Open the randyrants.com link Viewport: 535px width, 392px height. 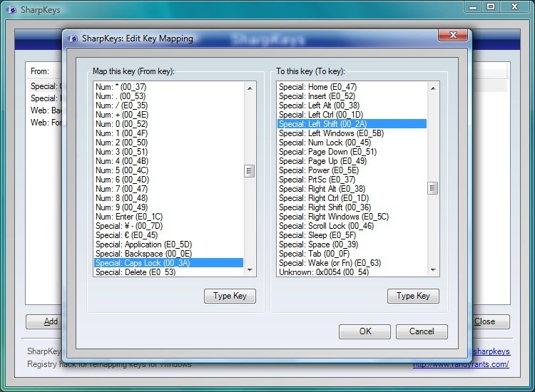(x=460, y=364)
